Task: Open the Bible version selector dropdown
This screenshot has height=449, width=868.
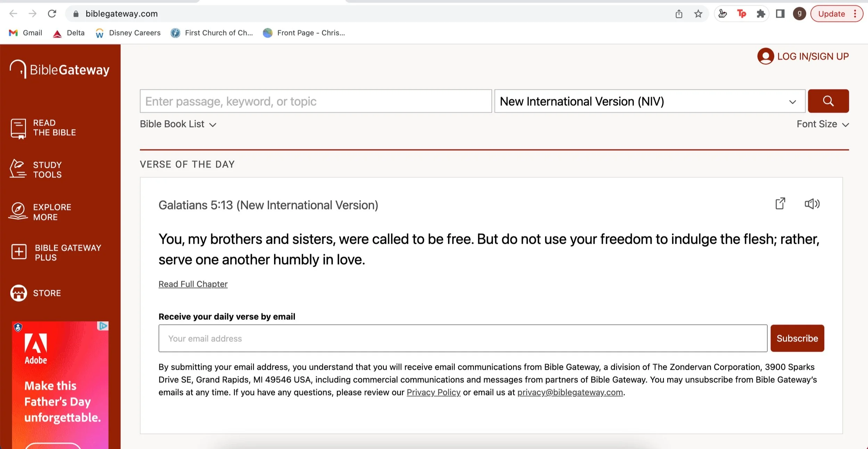Action: [x=649, y=101]
